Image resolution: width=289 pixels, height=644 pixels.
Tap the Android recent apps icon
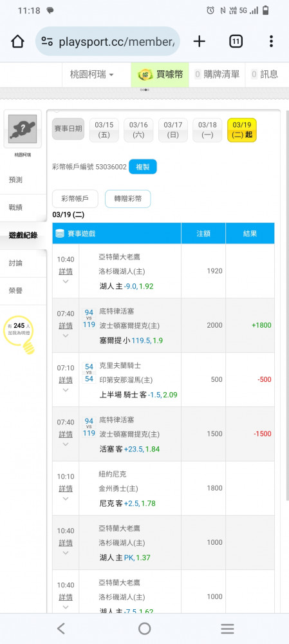click(227, 629)
